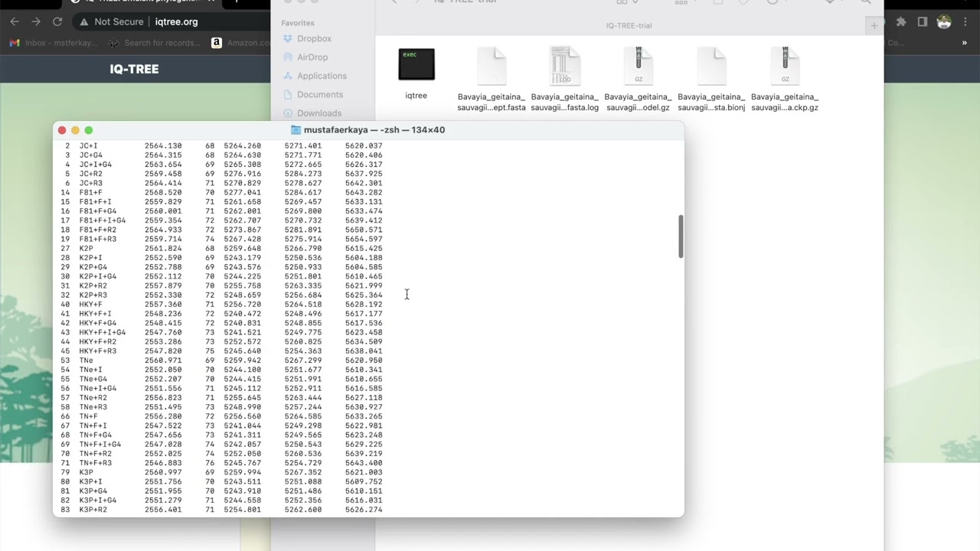This screenshot has width=980, height=551.
Task: Click the Not Secure warning icon
Action: click(x=83, y=21)
